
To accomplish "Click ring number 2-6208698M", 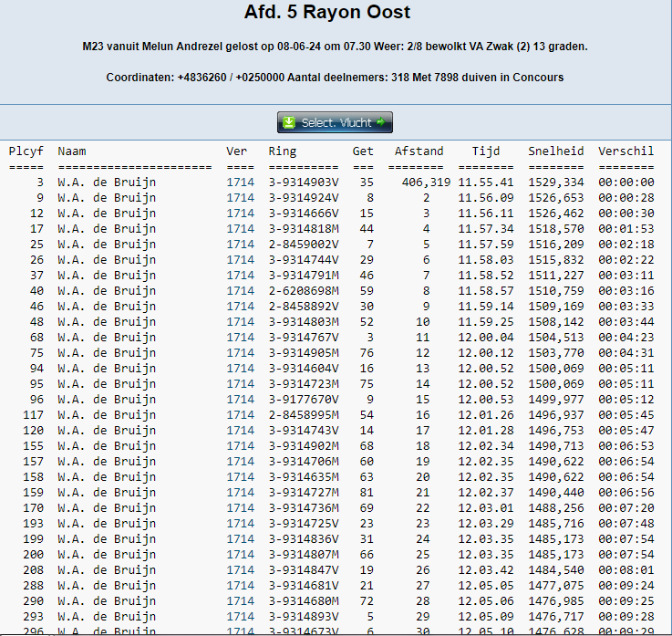I will 304,290.
